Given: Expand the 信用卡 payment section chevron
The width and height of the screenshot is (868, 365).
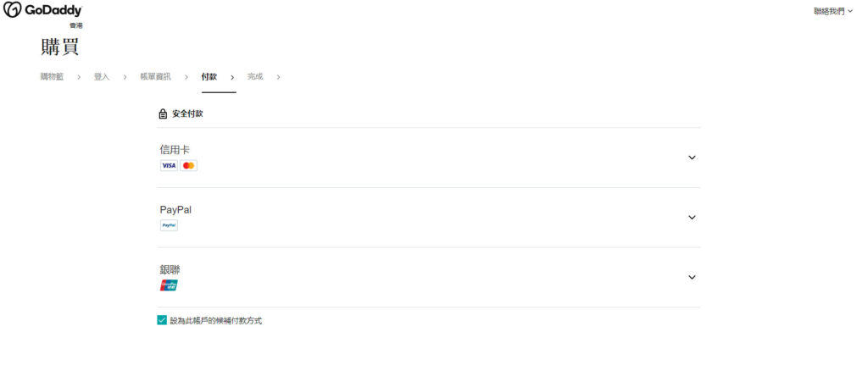Looking at the screenshot, I should [x=692, y=157].
